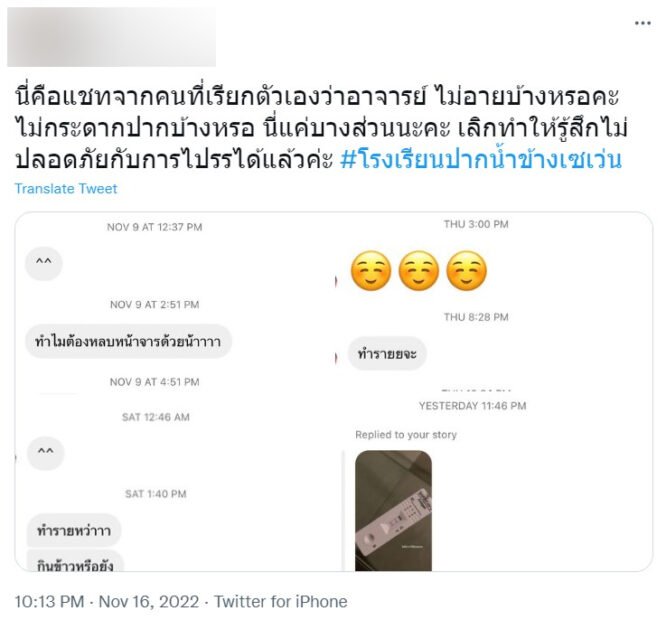Viewport: 666px width, 620px height.
Task: Click the ทำไมต้องหลบหน้าจารด้วยน้าาาา message bubble
Action: click(x=128, y=341)
